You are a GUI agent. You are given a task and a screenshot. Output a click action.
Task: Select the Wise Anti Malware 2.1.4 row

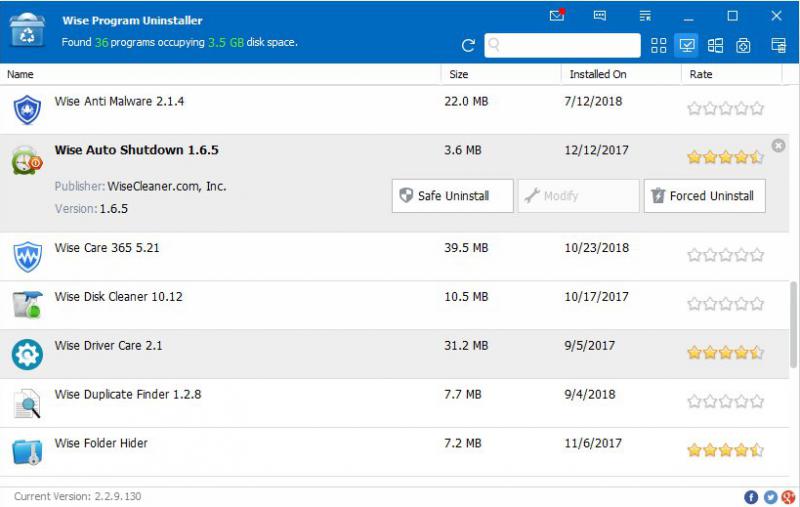pyautogui.click(x=394, y=110)
